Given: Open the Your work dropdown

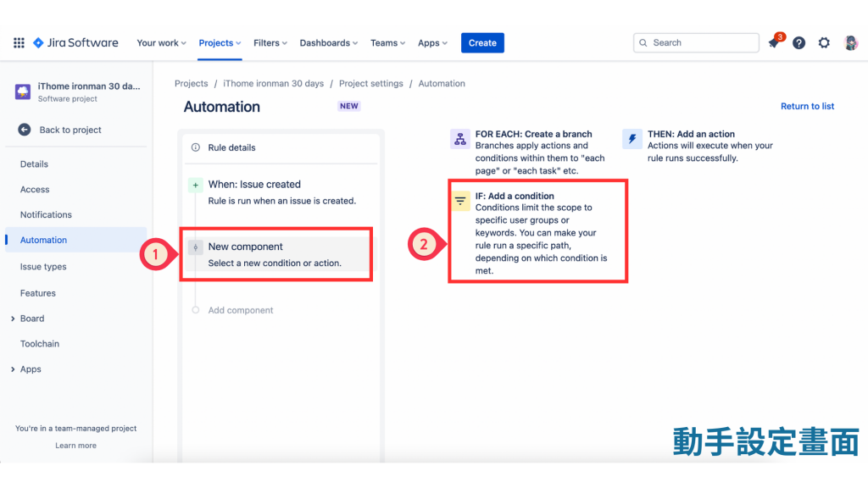Looking at the screenshot, I should [x=161, y=42].
